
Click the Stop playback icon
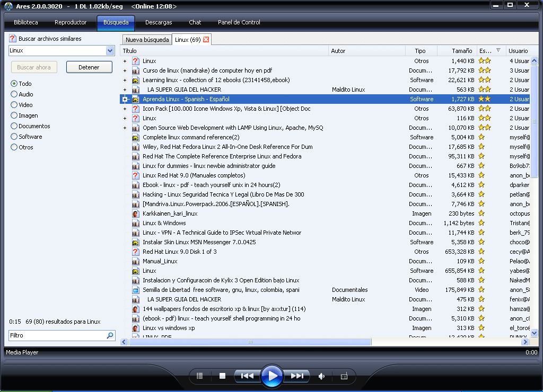pos(223,376)
